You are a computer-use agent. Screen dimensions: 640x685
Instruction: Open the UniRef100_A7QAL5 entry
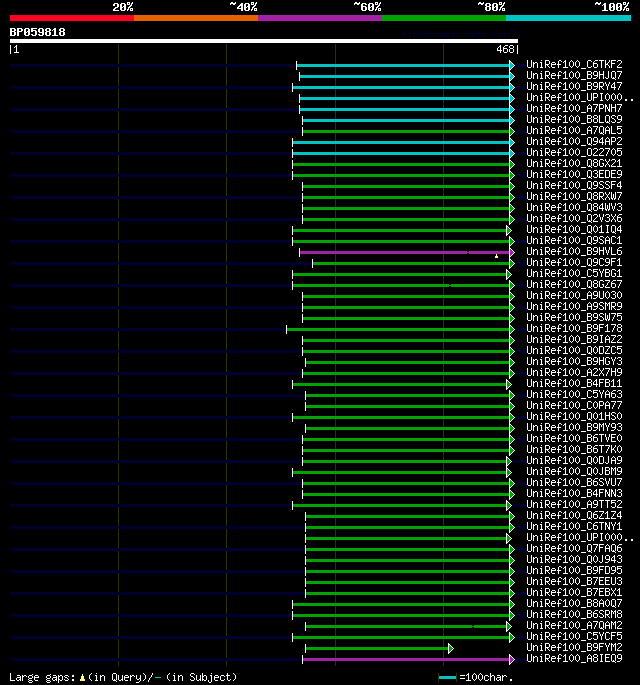click(574, 130)
